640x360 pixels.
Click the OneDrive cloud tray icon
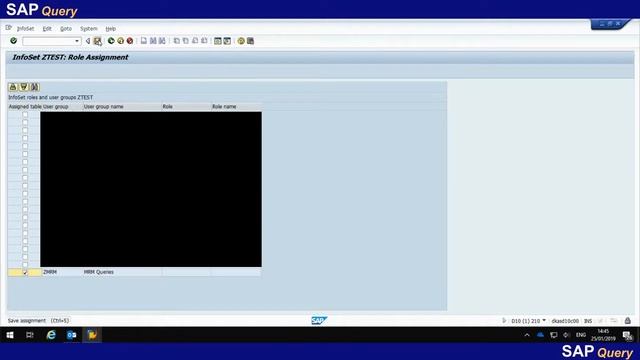(540, 335)
